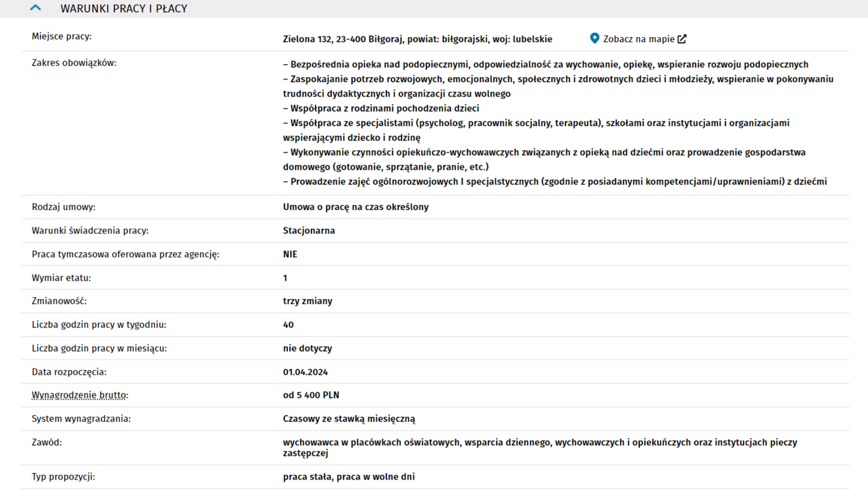Click the external link icon after Zobacz na mapie
Screen dimensions: 868x490
pyautogui.click(x=682, y=39)
